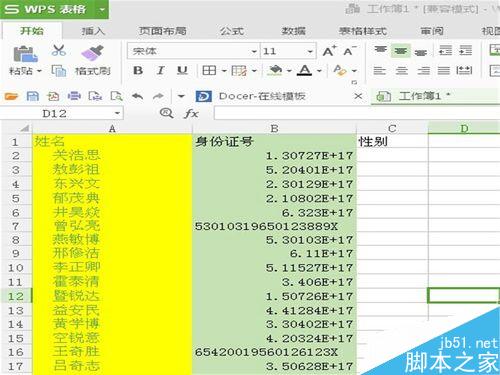
Task: Open file folder icon in quick toolbar
Action: click(11, 96)
